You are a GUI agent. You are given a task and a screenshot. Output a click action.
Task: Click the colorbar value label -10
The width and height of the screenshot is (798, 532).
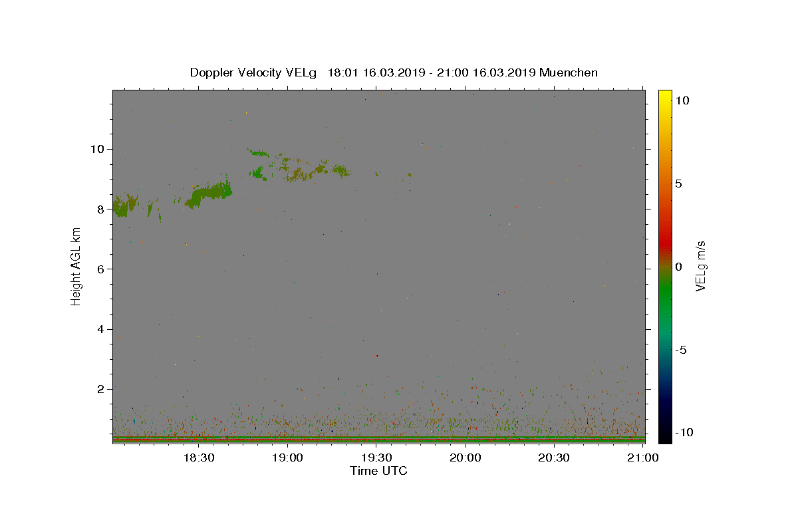pos(683,432)
